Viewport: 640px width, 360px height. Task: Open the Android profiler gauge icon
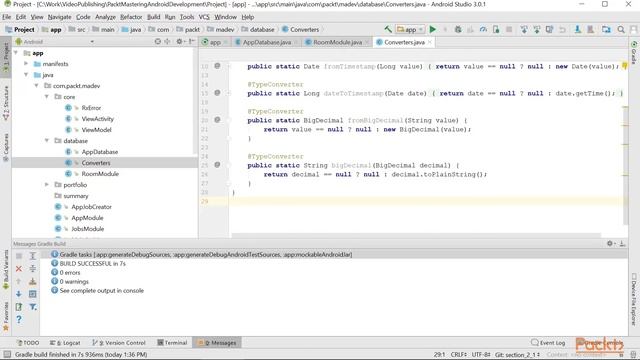(483, 29)
